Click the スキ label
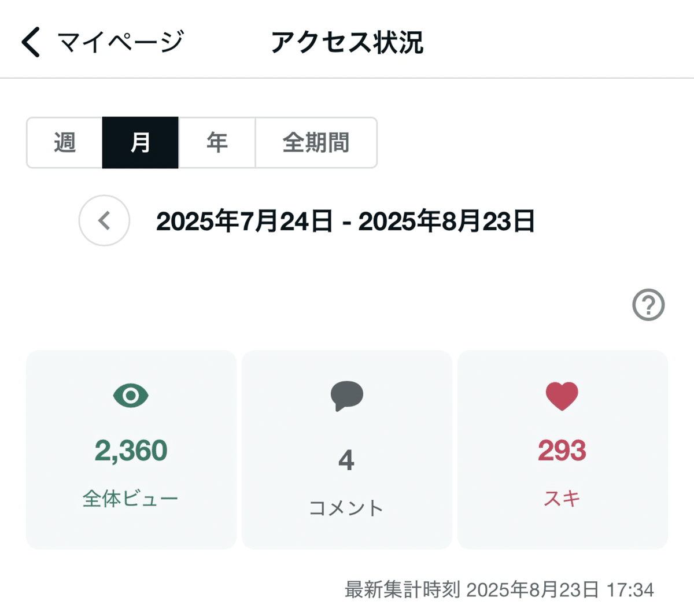Viewport: 694px width, 616px height. click(562, 499)
